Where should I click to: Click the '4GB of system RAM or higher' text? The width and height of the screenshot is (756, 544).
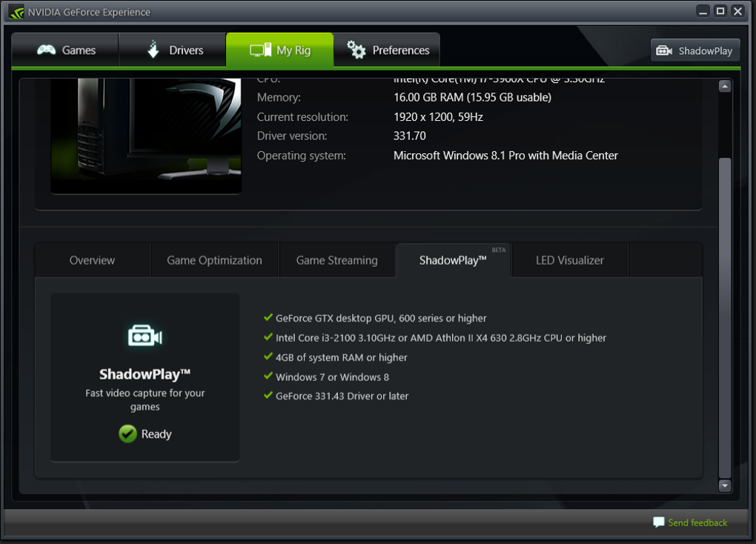(342, 357)
